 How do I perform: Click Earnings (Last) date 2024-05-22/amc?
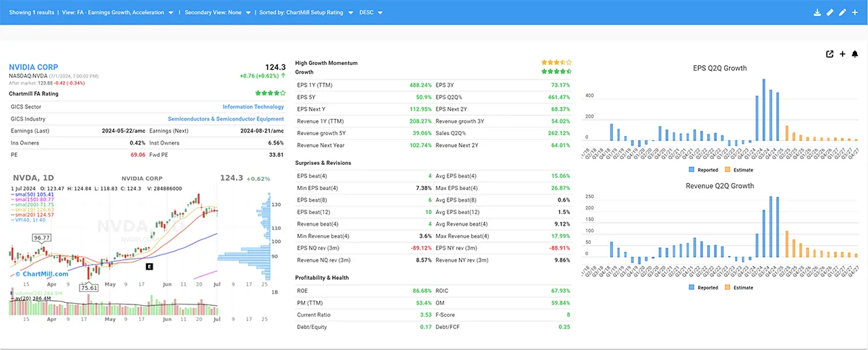tap(124, 130)
